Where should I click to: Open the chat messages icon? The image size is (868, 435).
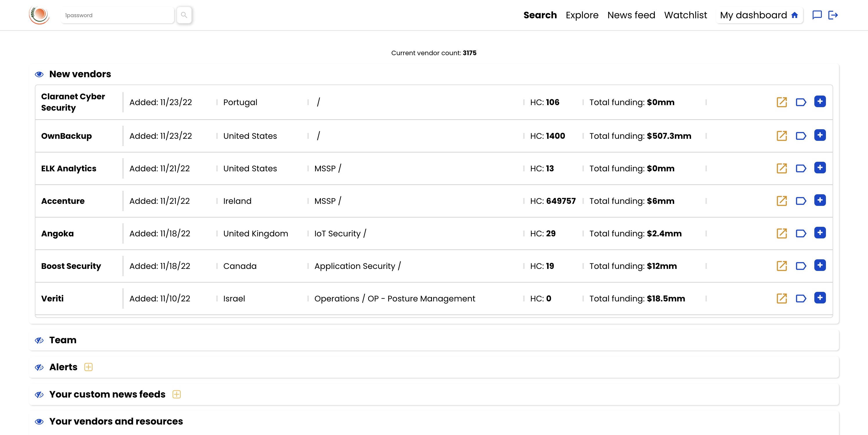[x=817, y=15]
